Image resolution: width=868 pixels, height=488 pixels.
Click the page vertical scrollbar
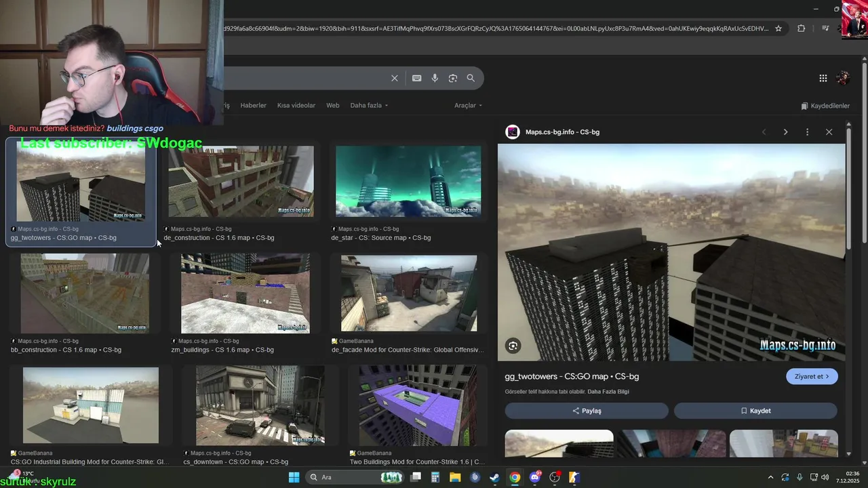coord(865,152)
